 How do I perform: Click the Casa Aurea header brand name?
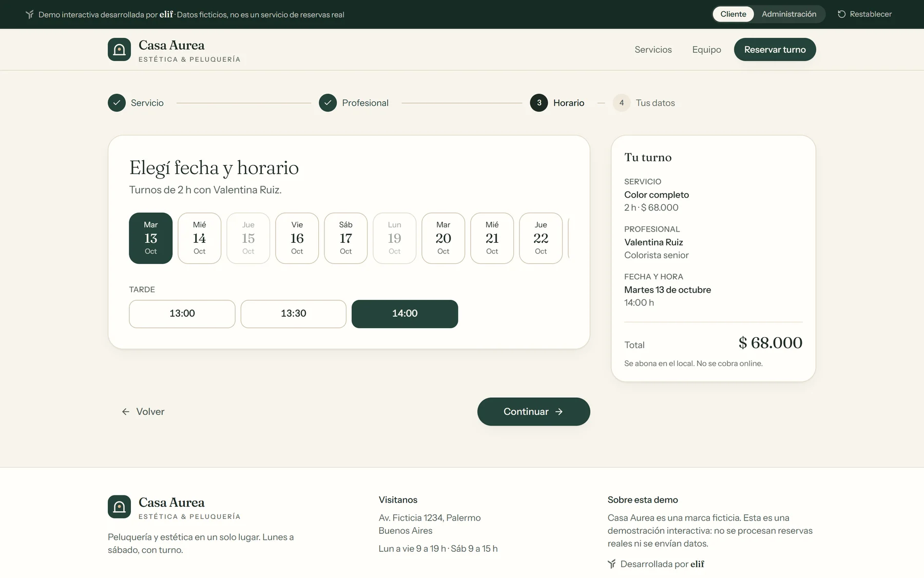[171, 45]
